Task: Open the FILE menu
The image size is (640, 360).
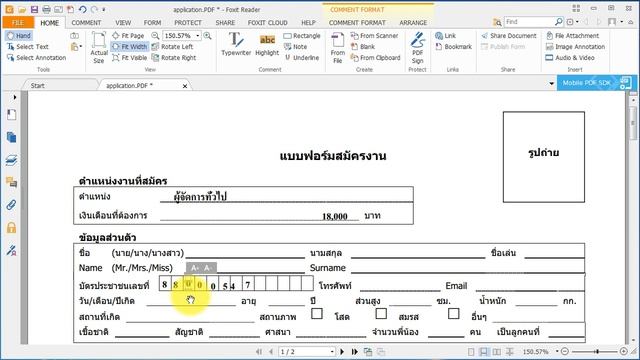Action: (x=18, y=22)
